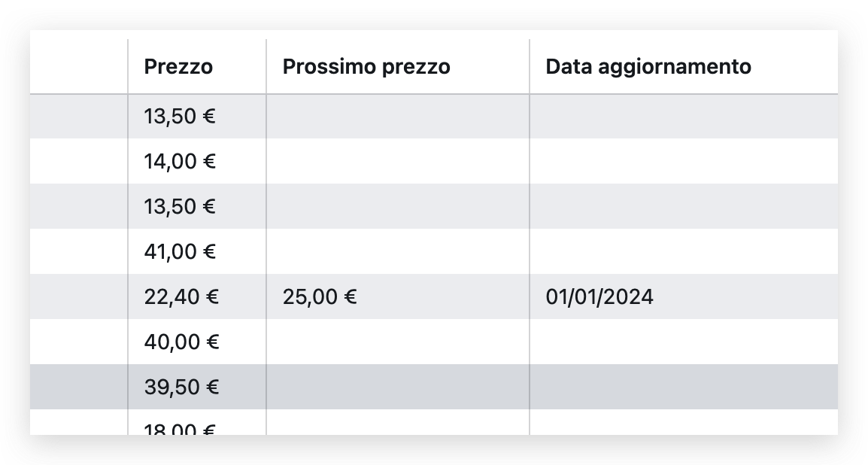Select empty Prossimo prezzo cell beside 14,00 €
This screenshot has width=868, height=465.
click(x=397, y=161)
